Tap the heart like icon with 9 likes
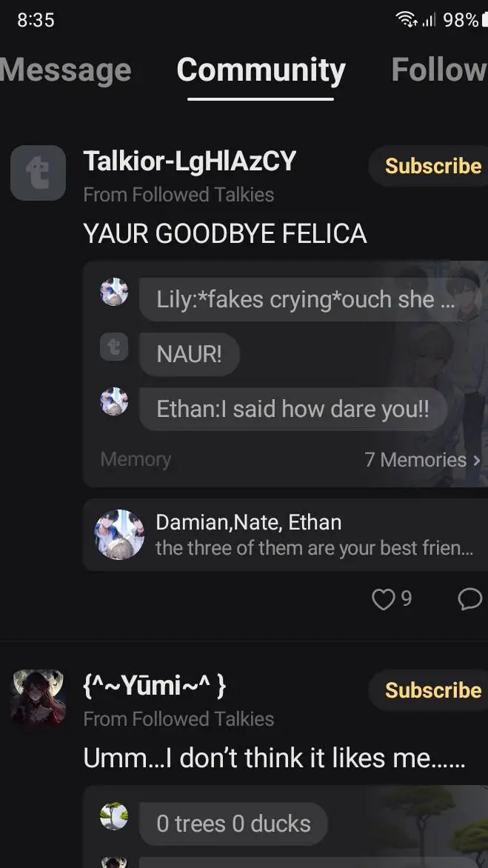The image size is (488, 868). pos(383,599)
